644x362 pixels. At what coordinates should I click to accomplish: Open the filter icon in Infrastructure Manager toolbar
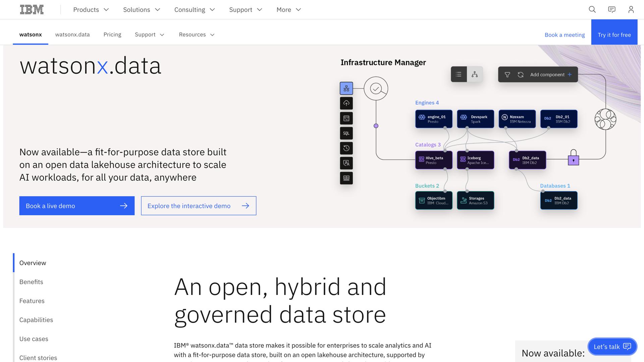pos(507,75)
